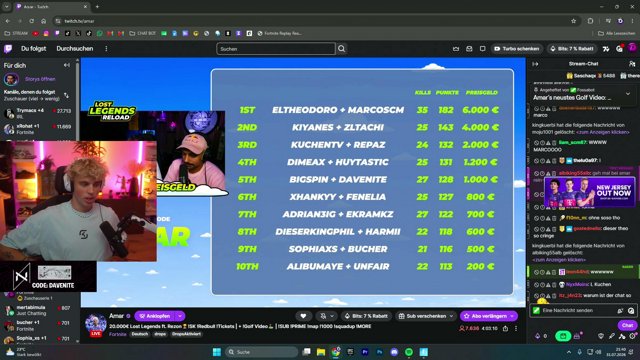Open the Twitch home logo
Screen dimensions: 640x360
[8, 49]
